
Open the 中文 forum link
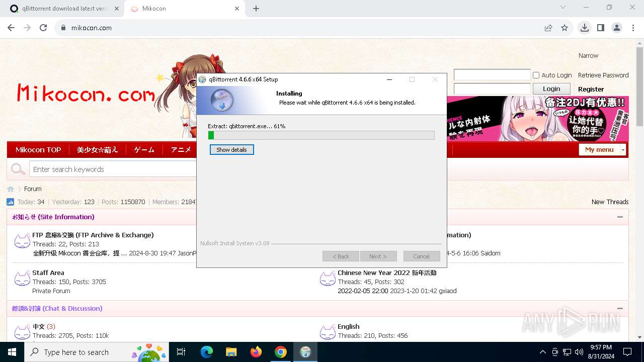pyautogui.click(x=39, y=327)
